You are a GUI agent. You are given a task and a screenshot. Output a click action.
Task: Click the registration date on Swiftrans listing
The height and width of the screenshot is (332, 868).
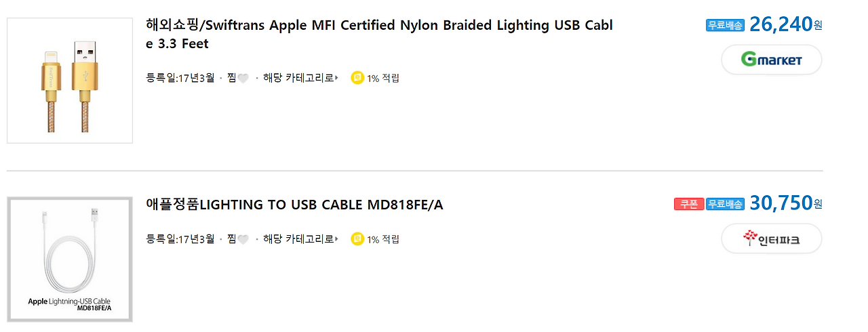click(180, 78)
